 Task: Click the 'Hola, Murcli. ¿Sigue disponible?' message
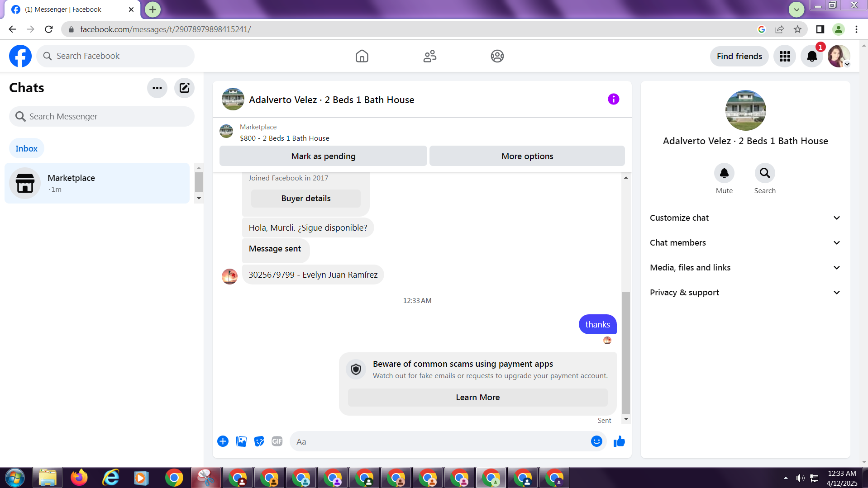308,227
